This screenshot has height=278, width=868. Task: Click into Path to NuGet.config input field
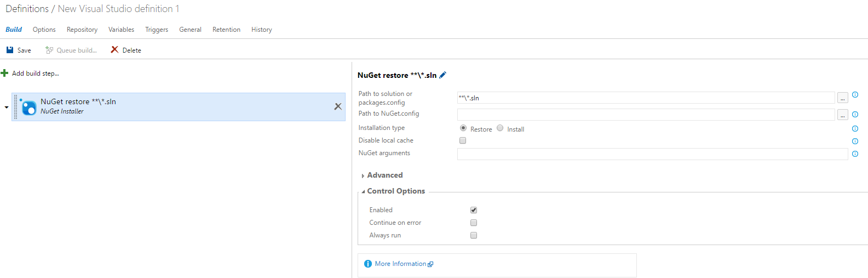[646, 115]
